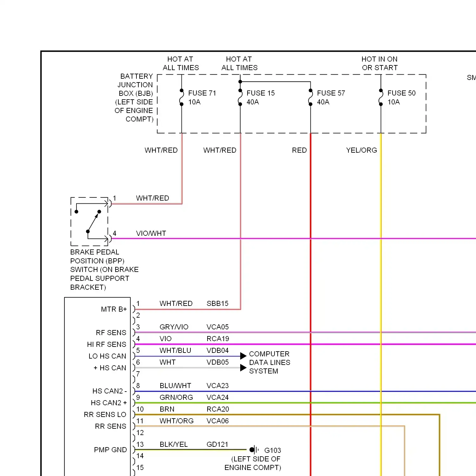Image resolution: width=476 pixels, height=476 pixels.
Task: Click the HI RF SENS pin label
Action: [107, 344]
